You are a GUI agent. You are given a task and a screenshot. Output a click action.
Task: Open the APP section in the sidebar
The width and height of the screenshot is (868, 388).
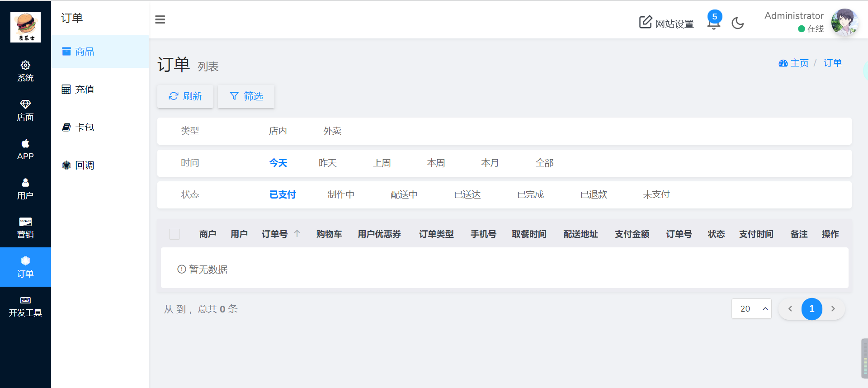25,150
